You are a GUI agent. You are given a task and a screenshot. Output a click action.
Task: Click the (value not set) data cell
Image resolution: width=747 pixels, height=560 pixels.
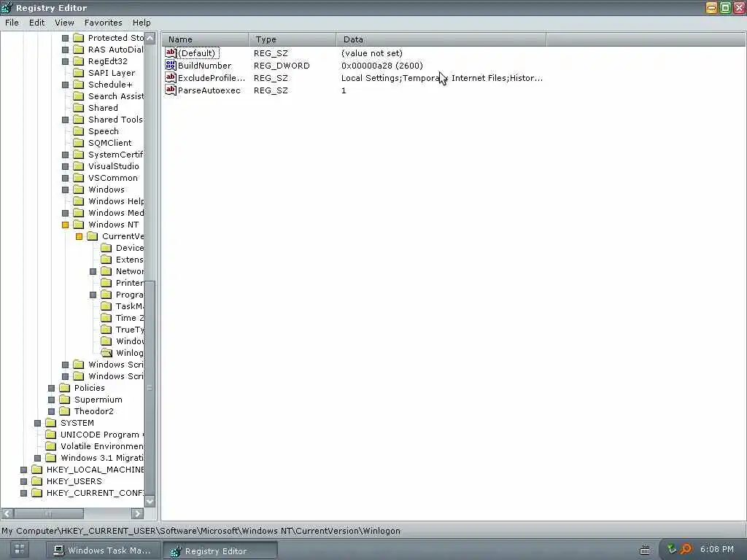point(371,52)
